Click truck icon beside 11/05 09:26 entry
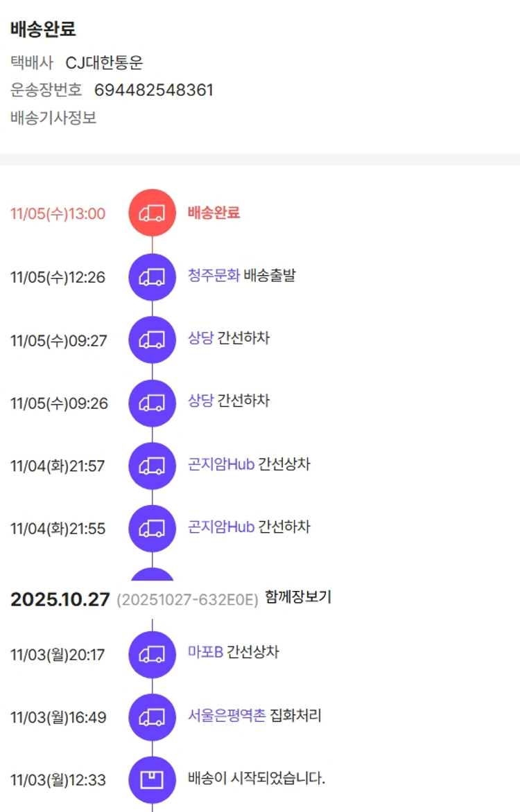520x812 pixels. [152, 403]
